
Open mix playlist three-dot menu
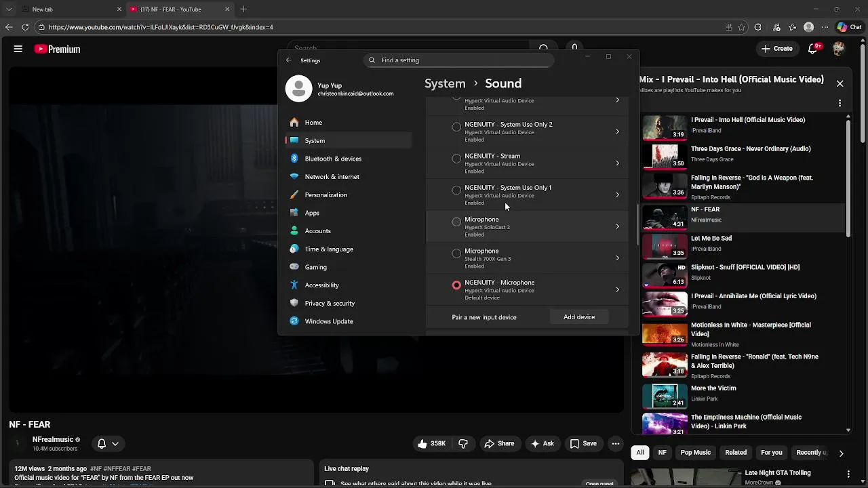840,104
